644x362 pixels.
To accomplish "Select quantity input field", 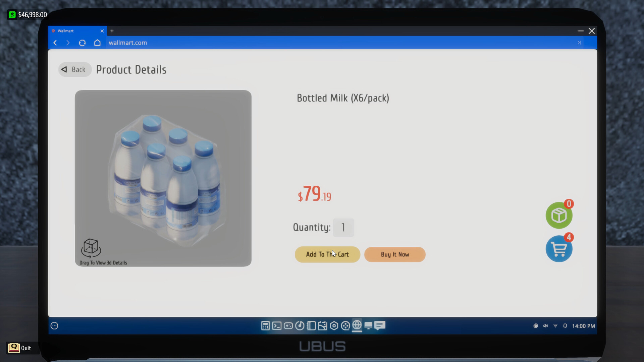I will (x=344, y=227).
